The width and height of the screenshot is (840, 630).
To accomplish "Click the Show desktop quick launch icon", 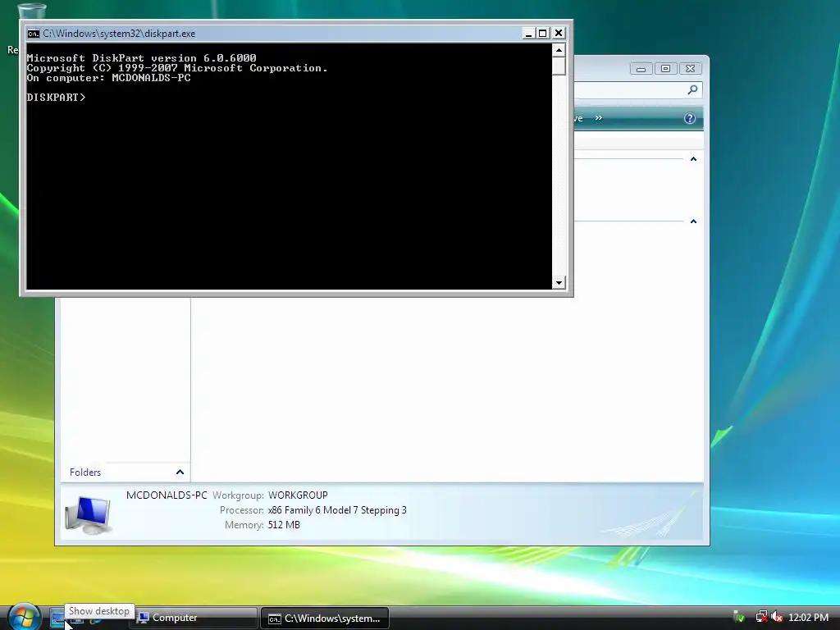I will [x=57, y=619].
